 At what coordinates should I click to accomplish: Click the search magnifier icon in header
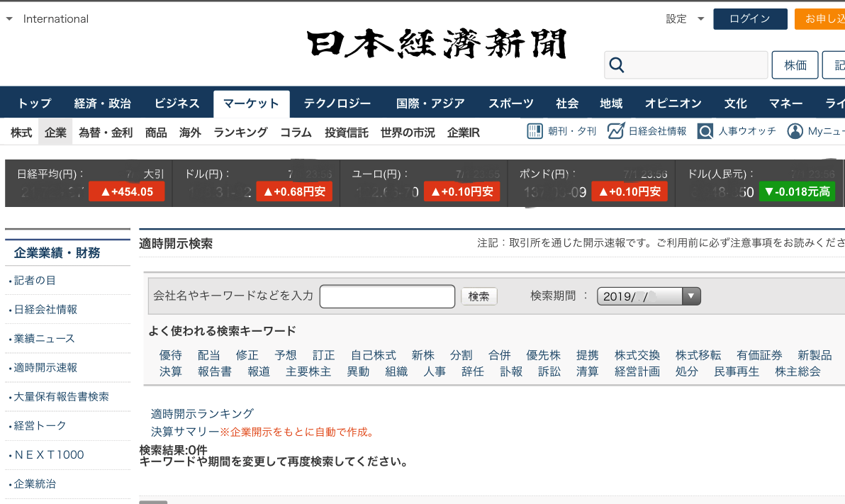617,65
